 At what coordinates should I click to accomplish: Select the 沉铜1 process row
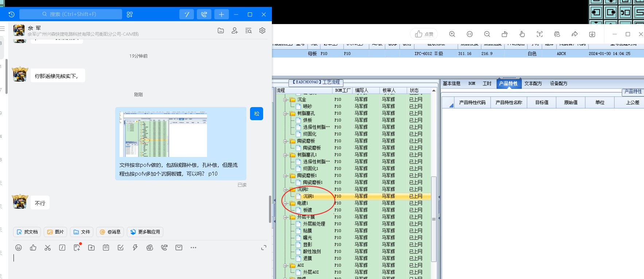[x=354, y=196]
